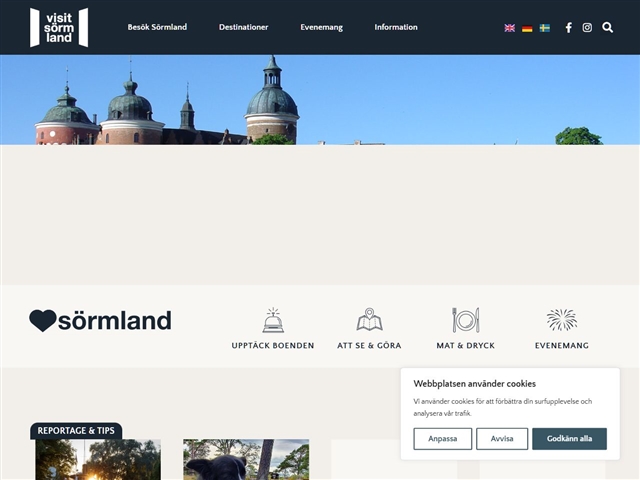Go to Evenemang category link
640x480 pixels.
pos(562,345)
